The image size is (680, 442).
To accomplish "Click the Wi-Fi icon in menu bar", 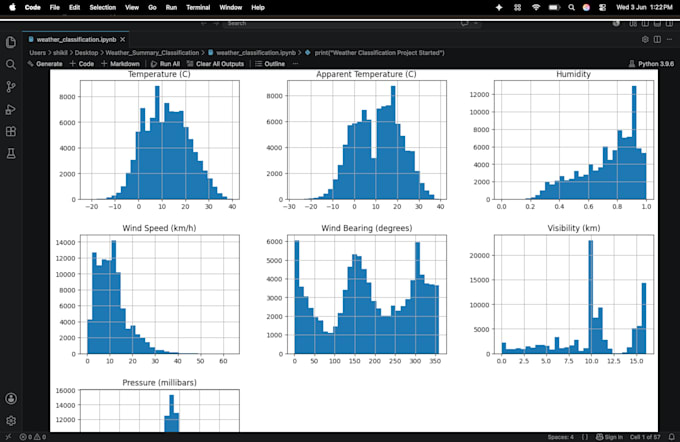I will coord(536,7).
